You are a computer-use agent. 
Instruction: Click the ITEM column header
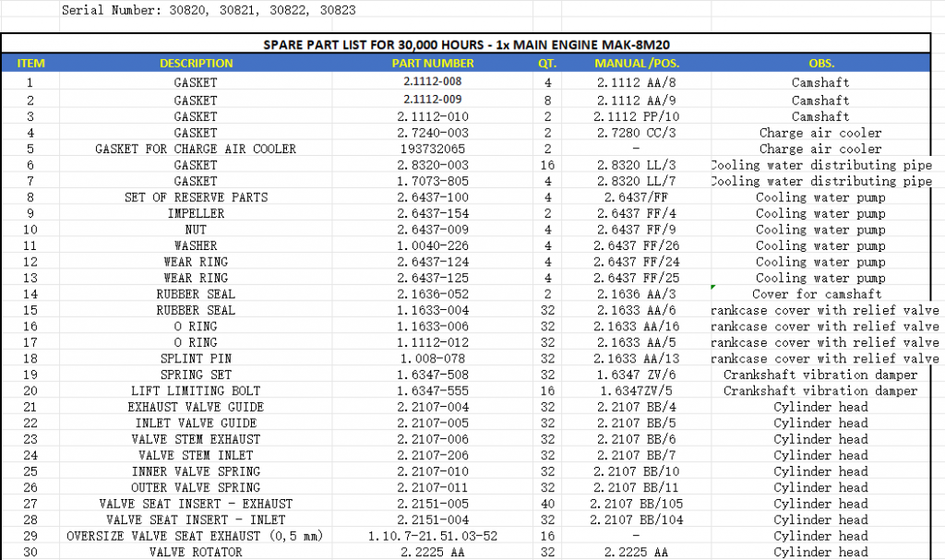(30, 64)
